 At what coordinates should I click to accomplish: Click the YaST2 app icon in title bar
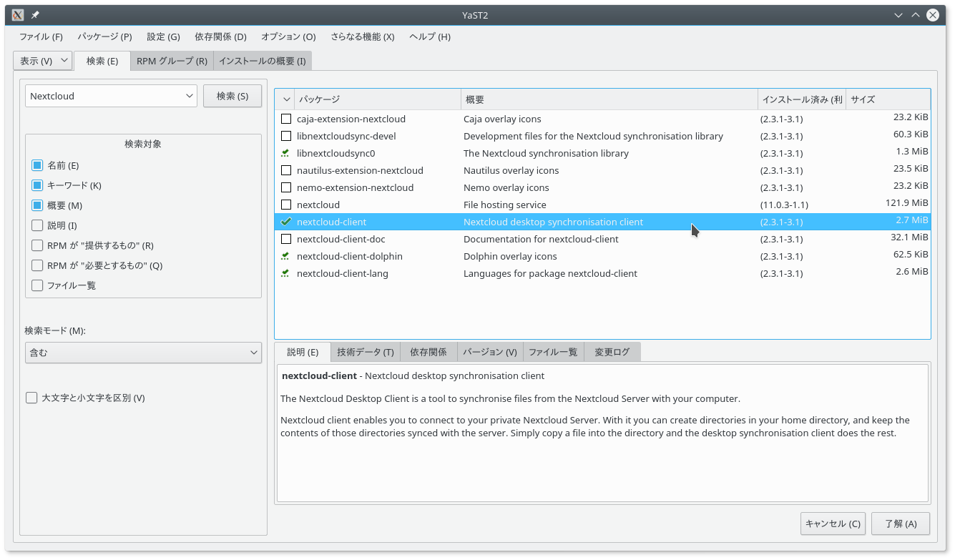[x=18, y=15]
